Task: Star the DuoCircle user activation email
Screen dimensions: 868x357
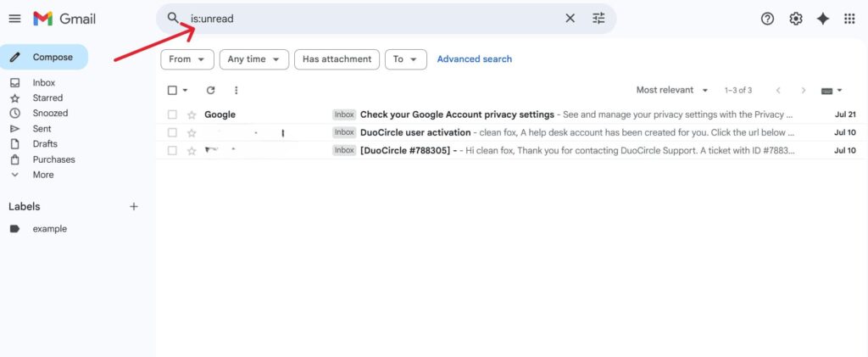Action: (192, 133)
